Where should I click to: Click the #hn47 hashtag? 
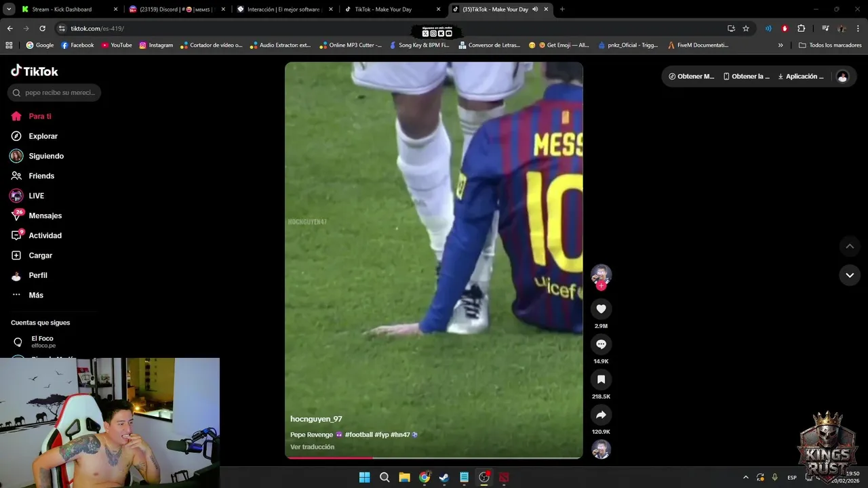(401, 434)
